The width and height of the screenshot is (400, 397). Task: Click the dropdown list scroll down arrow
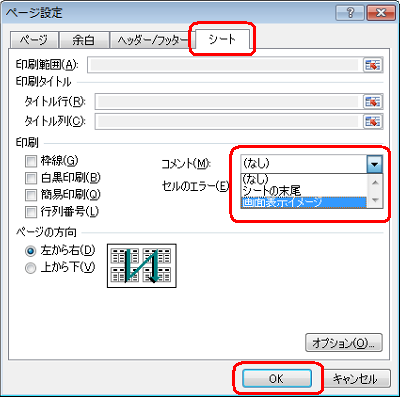375,200
